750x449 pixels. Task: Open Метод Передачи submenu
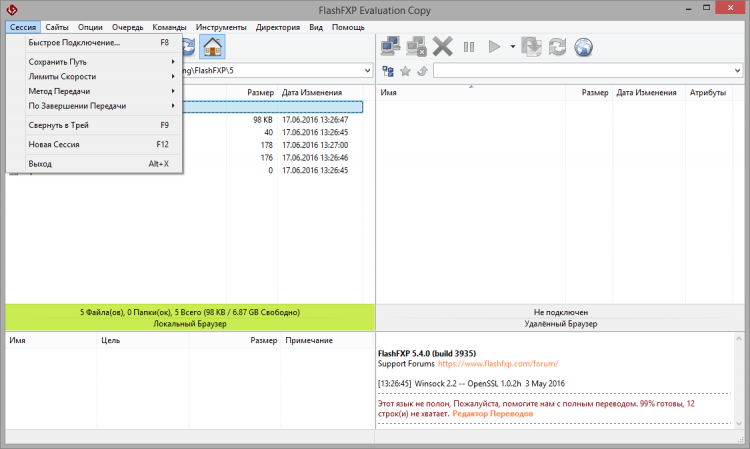pyautogui.click(x=101, y=91)
